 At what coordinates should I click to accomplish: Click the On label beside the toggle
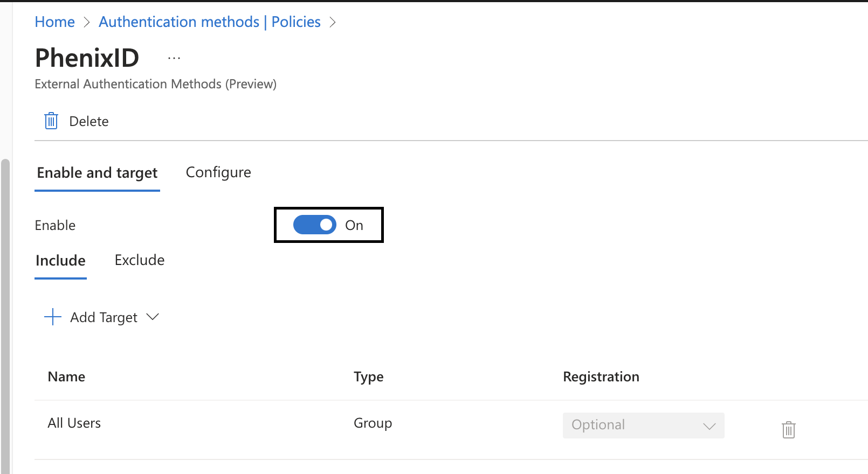[354, 225]
